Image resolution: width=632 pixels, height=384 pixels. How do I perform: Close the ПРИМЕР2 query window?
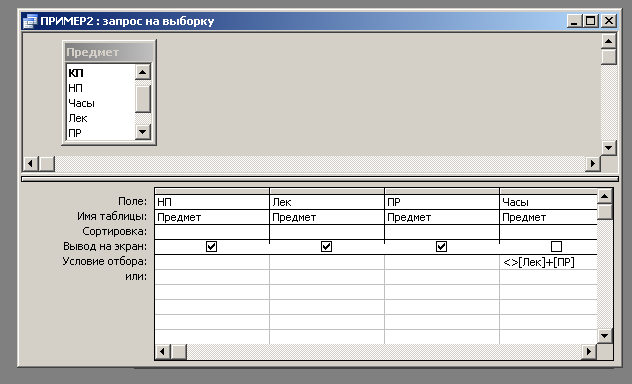609,21
